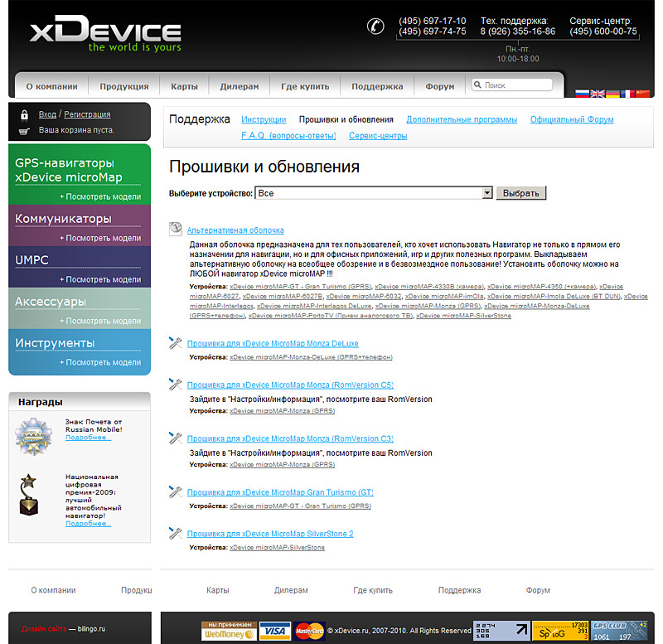Click the Дизайн сайта link in the footer

(44, 629)
